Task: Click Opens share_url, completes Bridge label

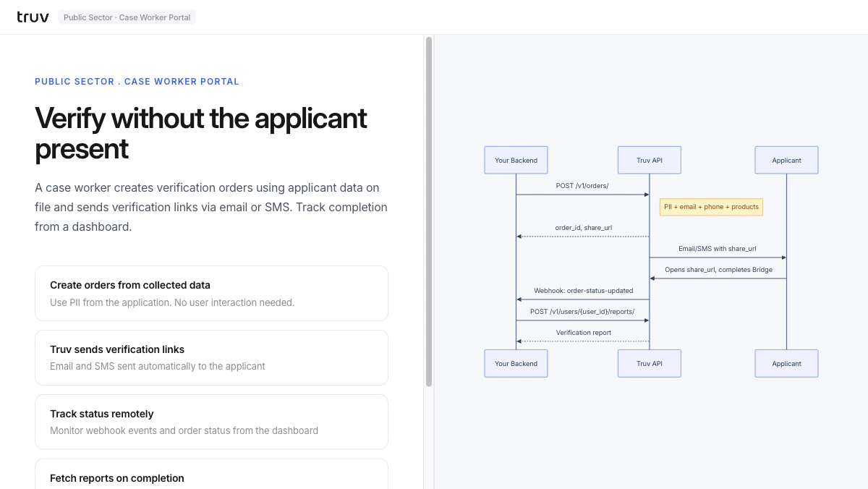Action: [x=718, y=270]
